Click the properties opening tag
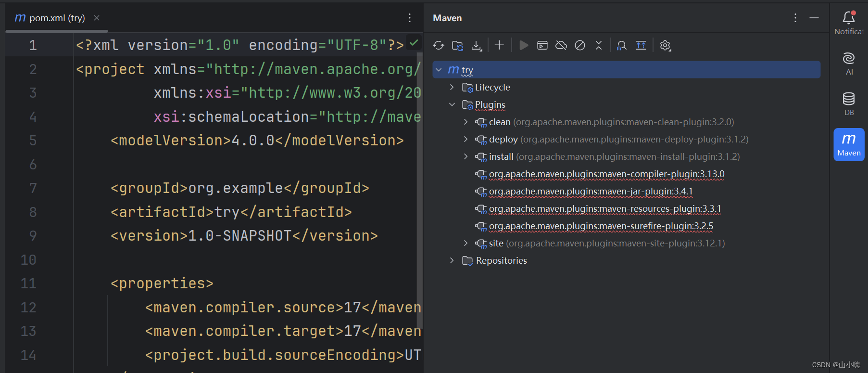 [x=162, y=283]
